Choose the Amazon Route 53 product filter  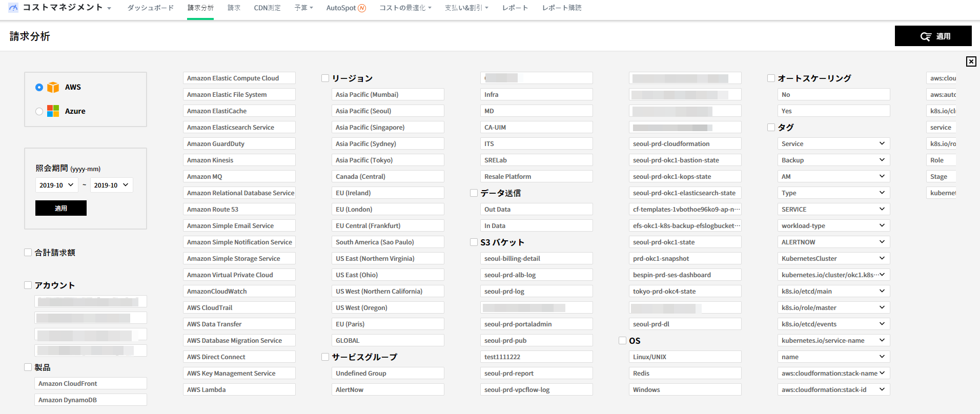point(239,209)
